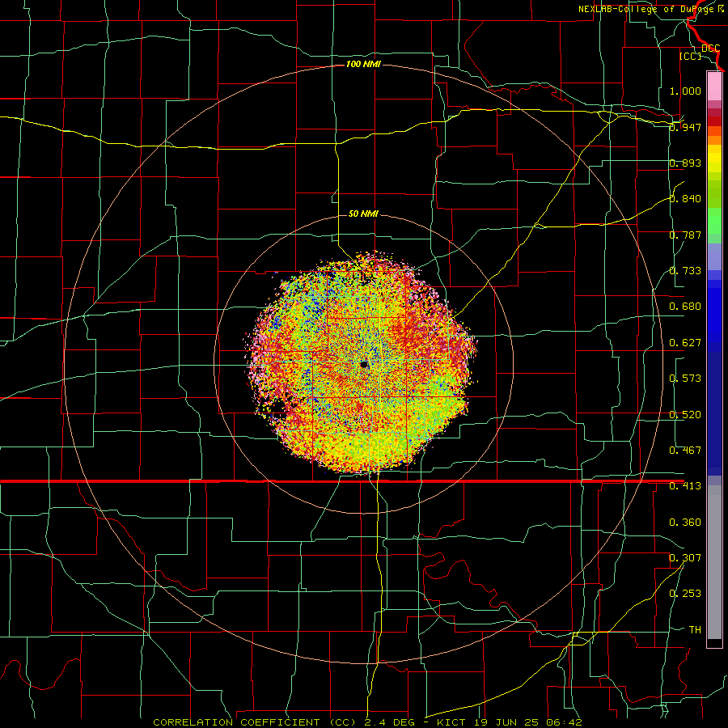
Task: Click the [CC] legend label
Action: click(690, 56)
